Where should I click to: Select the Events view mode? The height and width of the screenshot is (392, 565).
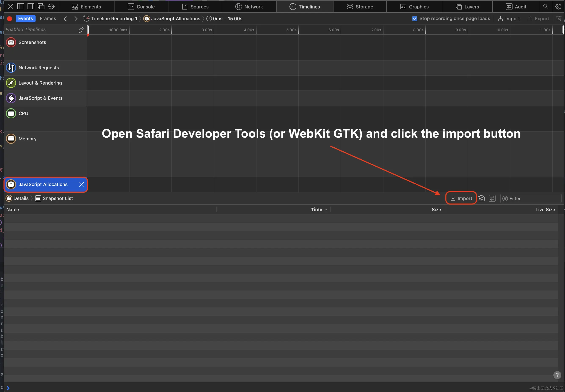pos(25,19)
